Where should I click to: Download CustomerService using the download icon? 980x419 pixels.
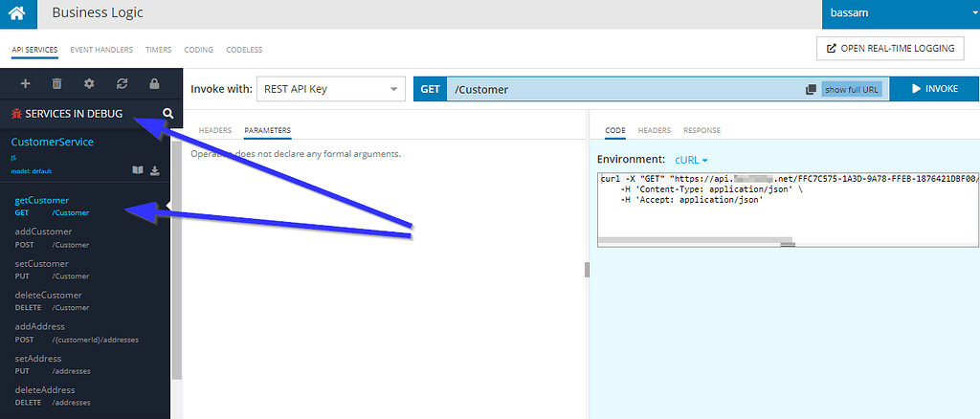[x=155, y=171]
